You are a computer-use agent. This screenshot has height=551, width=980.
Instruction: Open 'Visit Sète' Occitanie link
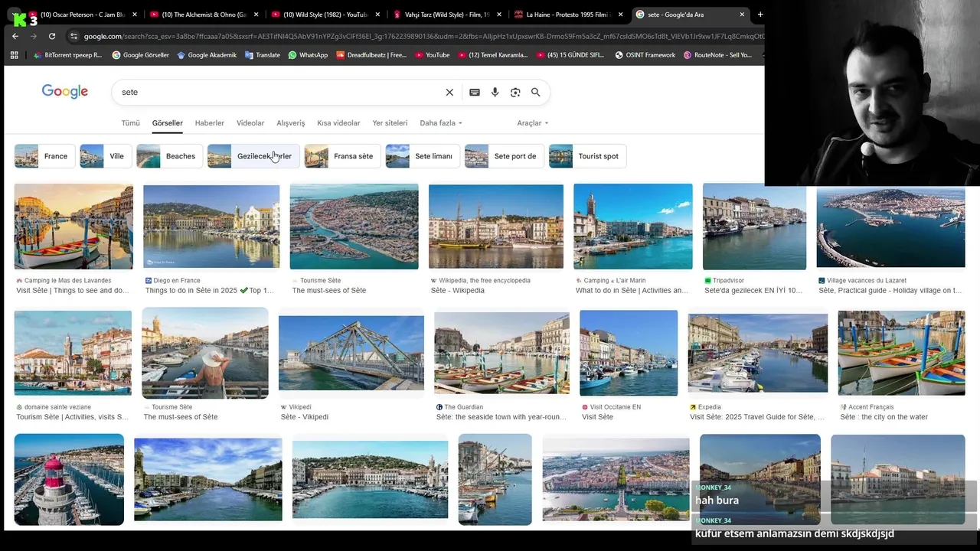(597, 417)
